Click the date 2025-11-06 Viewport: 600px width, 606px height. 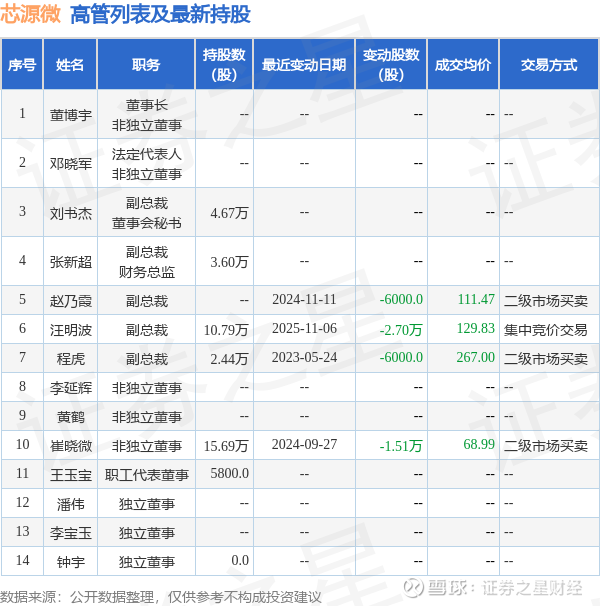[304, 329]
